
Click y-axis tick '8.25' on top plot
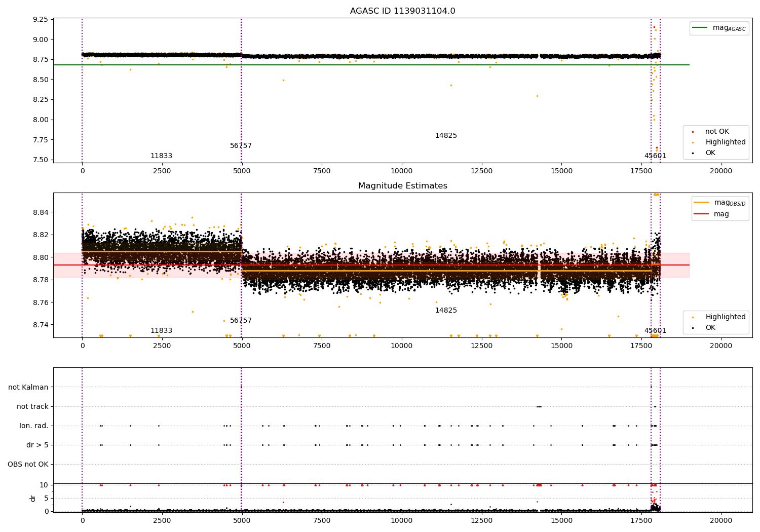pos(40,100)
